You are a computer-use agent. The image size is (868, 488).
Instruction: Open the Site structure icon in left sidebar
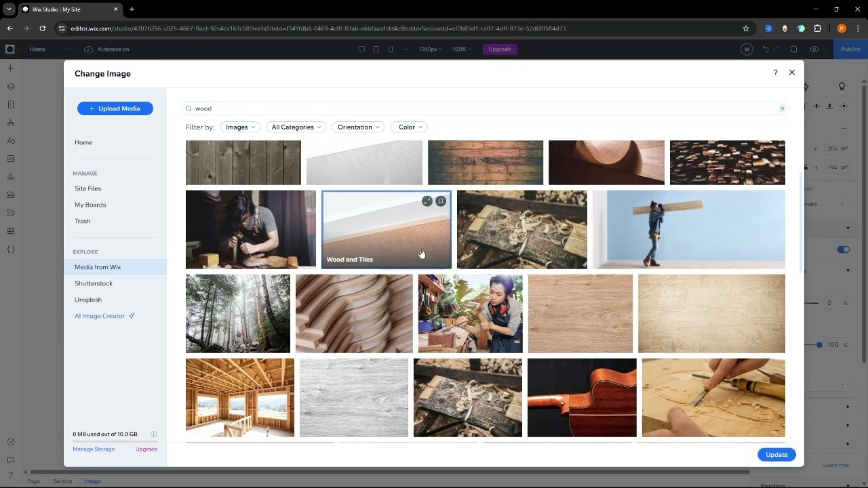coord(10,123)
